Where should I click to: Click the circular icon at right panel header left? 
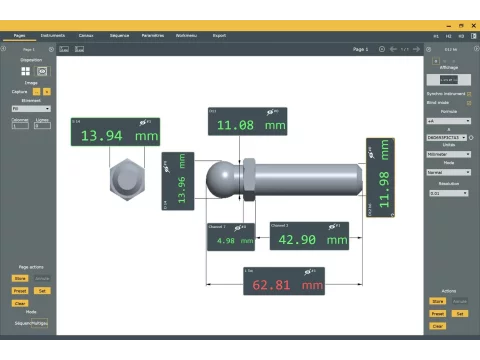pos(429,49)
